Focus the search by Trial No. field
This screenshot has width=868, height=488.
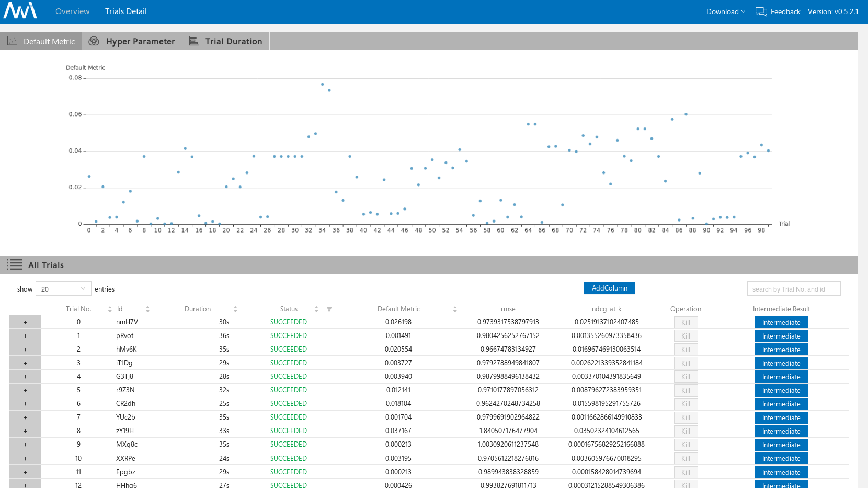point(794,288)
